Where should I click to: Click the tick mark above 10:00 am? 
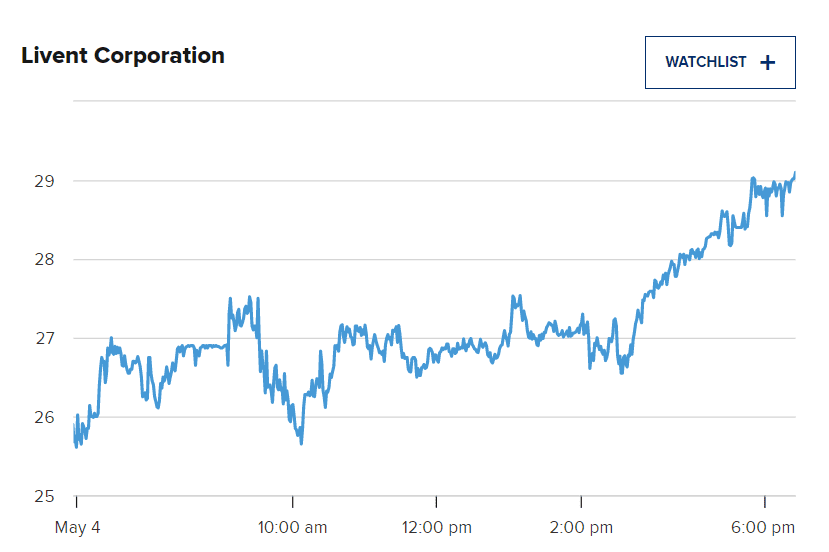pos(293,500)
